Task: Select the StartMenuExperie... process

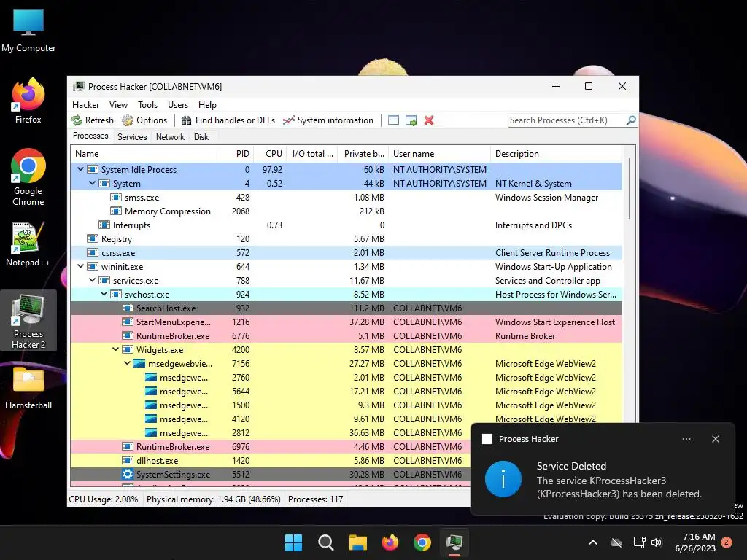Action: click(347, 322)
